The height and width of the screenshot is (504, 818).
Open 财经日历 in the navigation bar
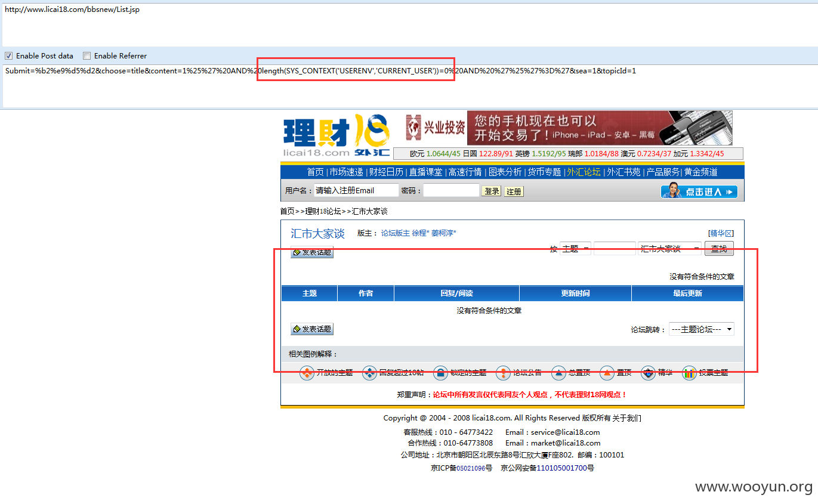(386, 172)
